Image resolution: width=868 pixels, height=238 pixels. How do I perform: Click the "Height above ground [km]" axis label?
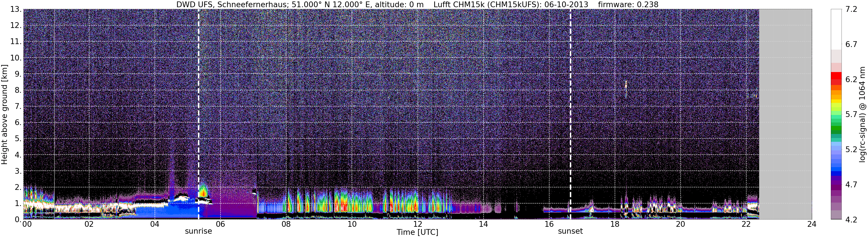click(x=4, y=114)
